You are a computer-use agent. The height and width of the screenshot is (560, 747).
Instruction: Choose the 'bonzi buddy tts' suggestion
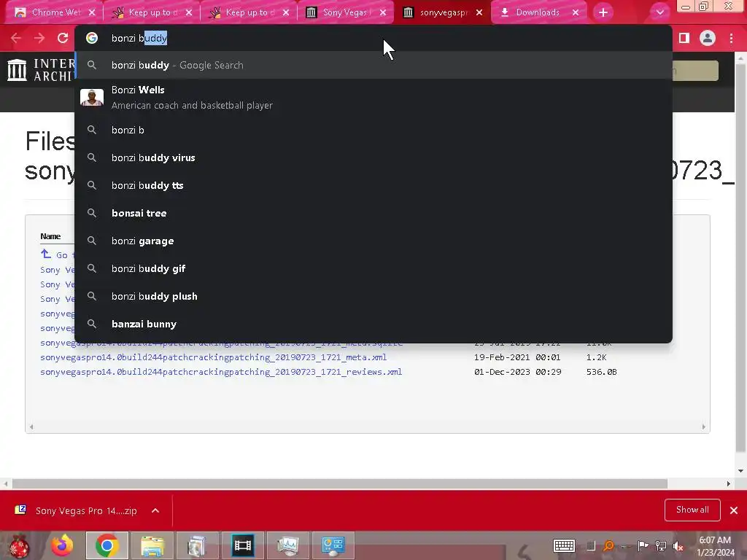[x=373, y=185]
